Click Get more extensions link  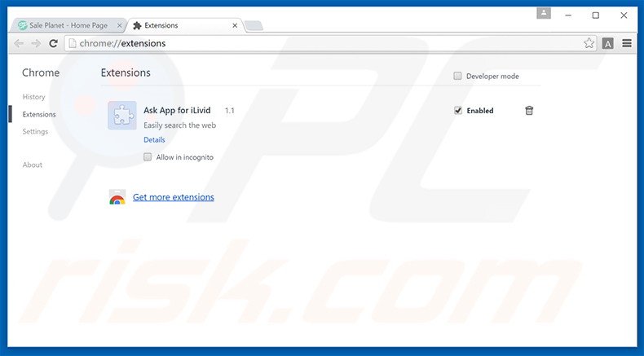(174, 197)
